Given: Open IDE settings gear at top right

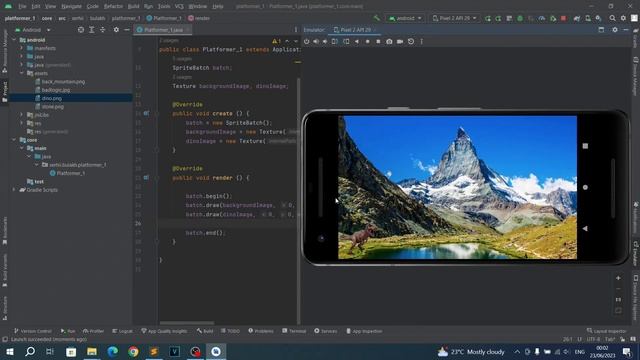Looking at the screenshot, I should tap(623, 18).
